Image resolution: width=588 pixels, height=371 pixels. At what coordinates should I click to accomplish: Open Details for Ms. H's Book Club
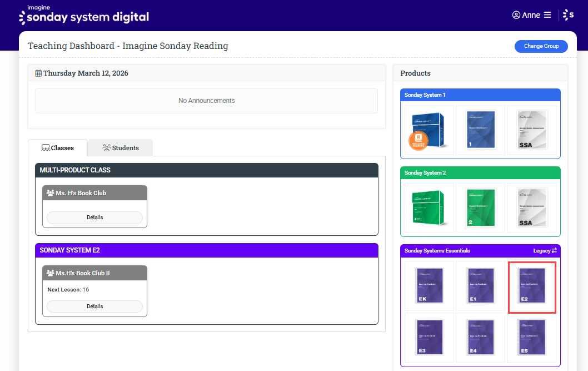coord(94,217)
